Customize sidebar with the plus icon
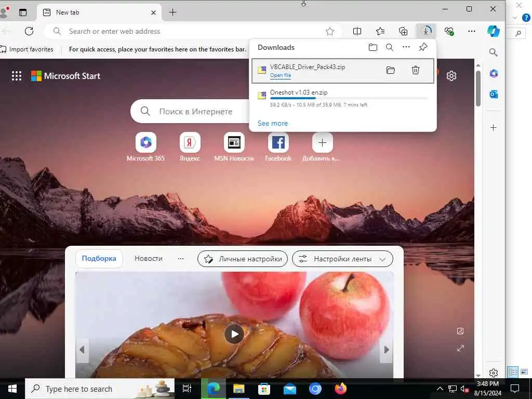The height and width of the screenshot is (399, 532). pos(494,128)
